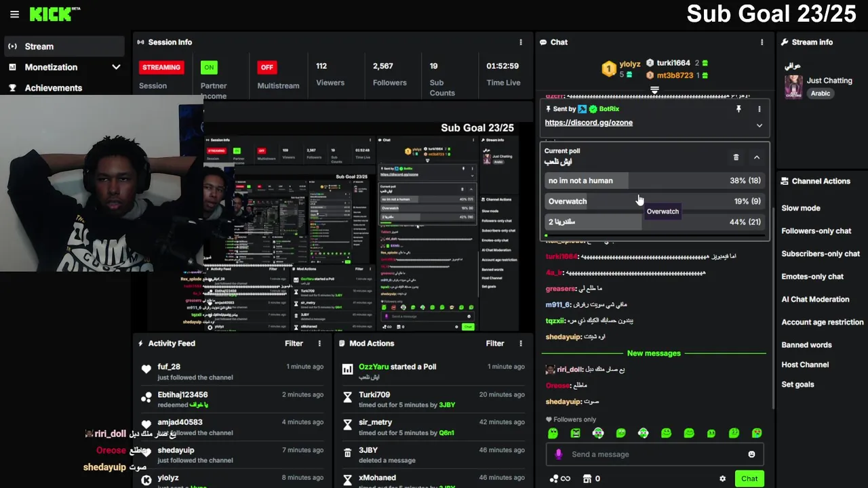
Task: Click the purple microphone icon in message box
Action: (x=559, y=454)
